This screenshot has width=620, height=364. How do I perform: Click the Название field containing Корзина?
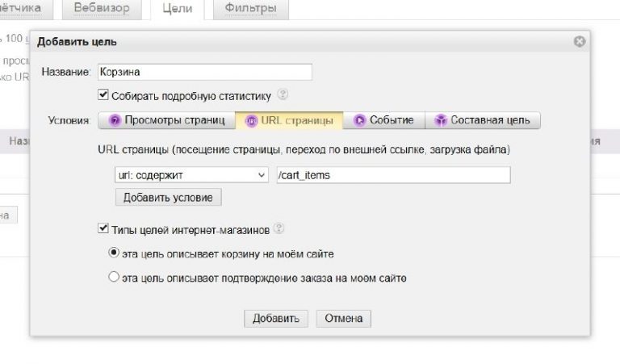[x=204, y=72]
